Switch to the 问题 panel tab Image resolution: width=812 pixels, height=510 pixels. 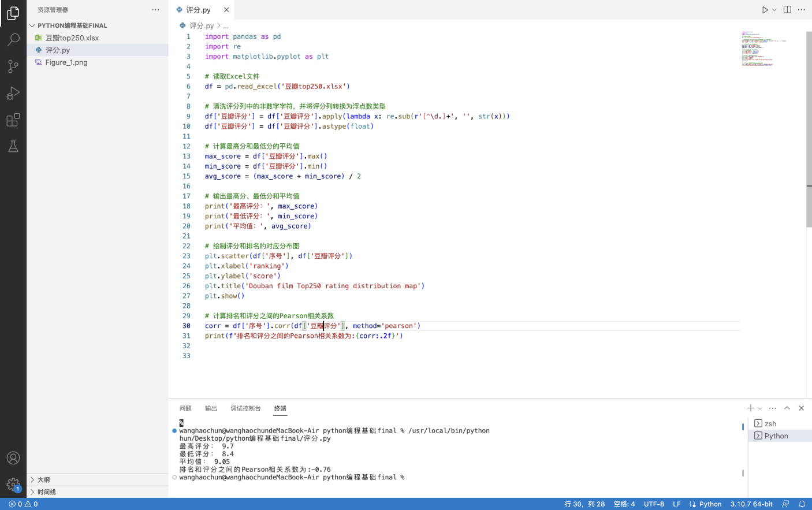185,408
